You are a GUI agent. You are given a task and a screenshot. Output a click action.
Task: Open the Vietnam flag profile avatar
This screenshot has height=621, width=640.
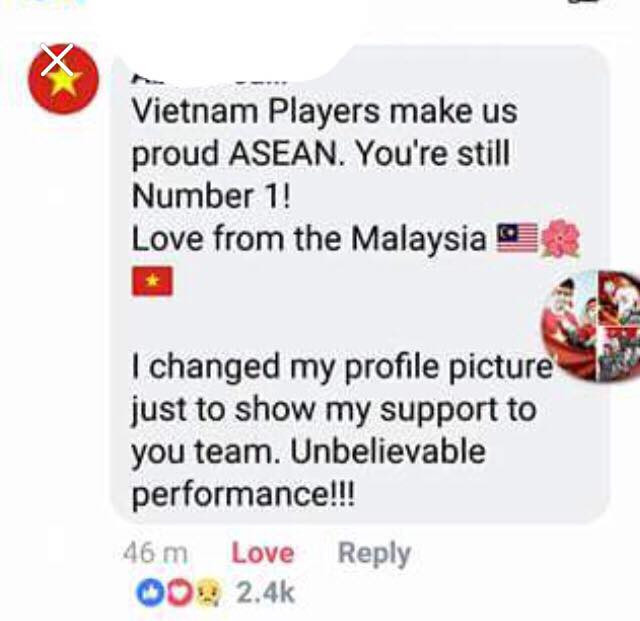[63, 79]
